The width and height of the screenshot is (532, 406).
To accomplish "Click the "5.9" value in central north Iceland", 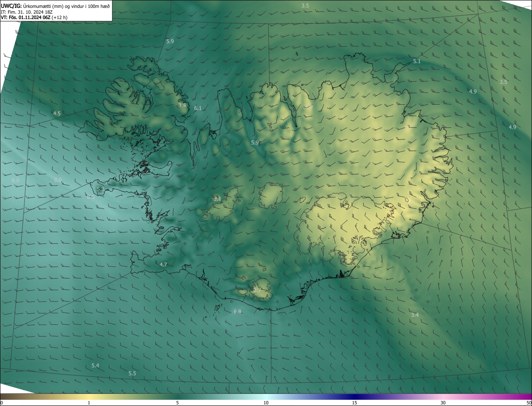I will click(x=255, y=142).
